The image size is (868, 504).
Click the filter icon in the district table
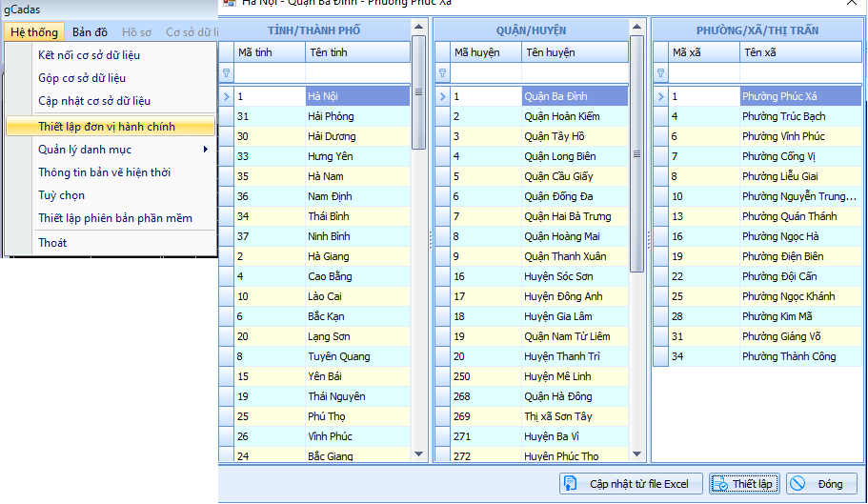(441, 73)
